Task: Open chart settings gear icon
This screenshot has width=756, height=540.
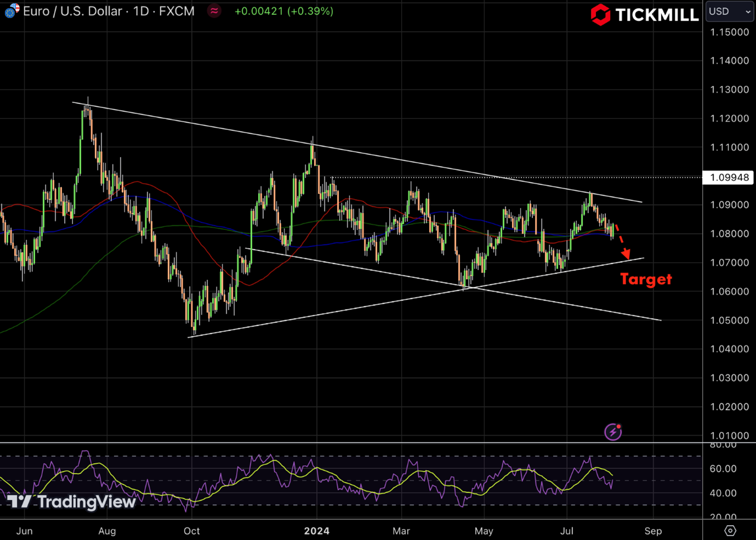Action: [x=730, y=531]
